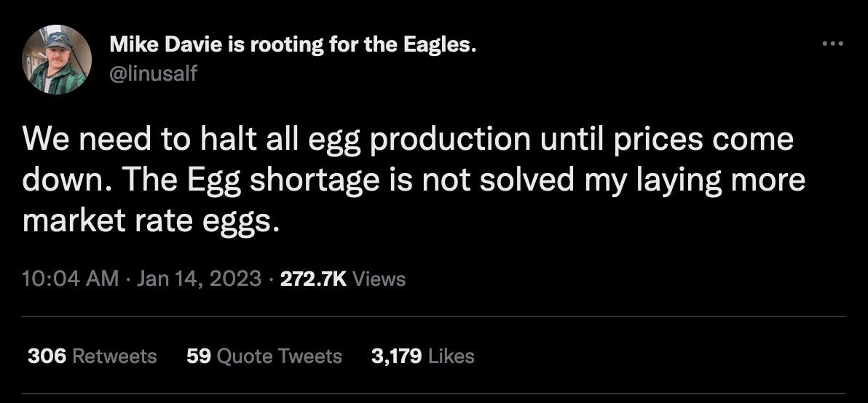Click the bold 3,179 like count number
The image size is (868, 403).
(x=397, y=356)
